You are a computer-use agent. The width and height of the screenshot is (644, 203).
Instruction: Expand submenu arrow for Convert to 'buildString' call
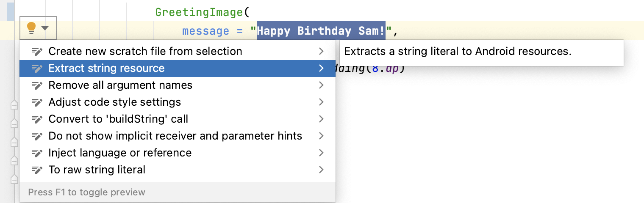(x=321, y=119)
